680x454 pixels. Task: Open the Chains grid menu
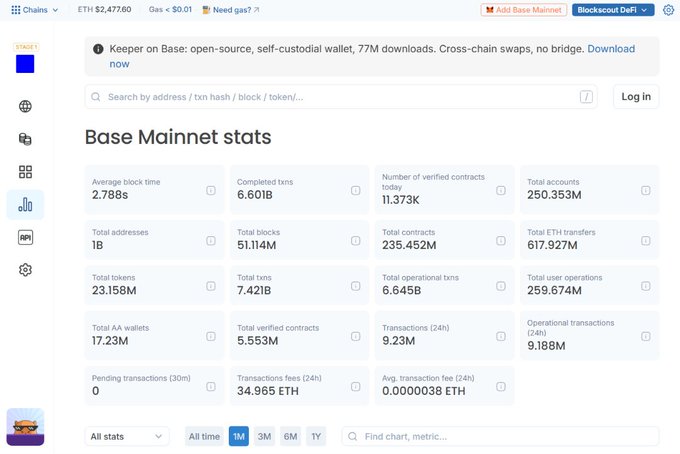click(x=34, y=10)
